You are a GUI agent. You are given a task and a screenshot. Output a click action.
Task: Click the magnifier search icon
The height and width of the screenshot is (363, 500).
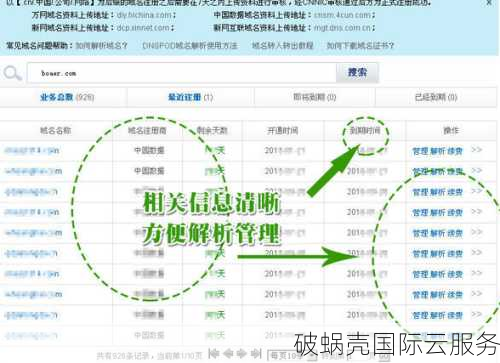(12, 73)
